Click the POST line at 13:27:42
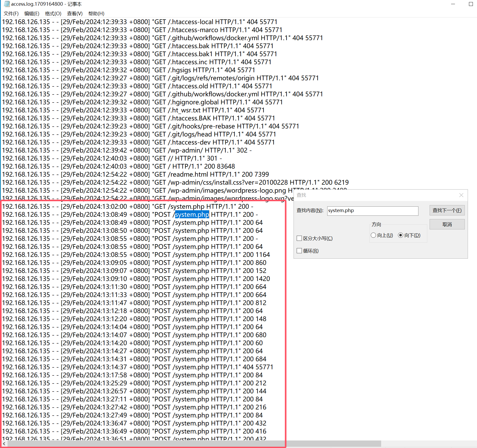477x448 pixels. 134,407
